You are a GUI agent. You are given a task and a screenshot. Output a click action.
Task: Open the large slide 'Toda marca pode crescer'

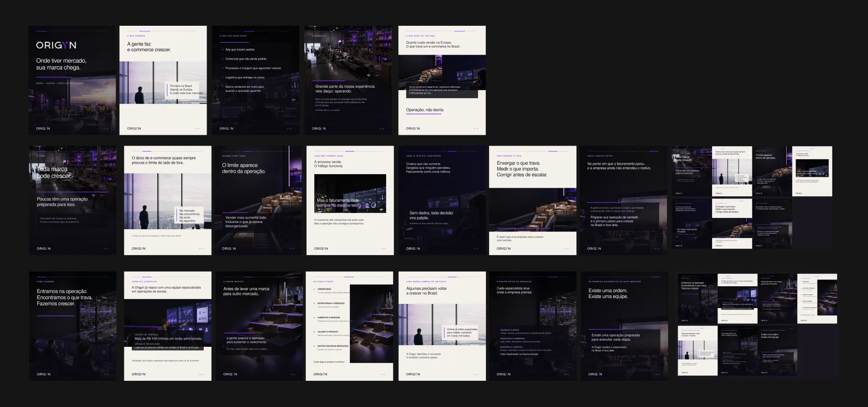[x=73, y=200]
